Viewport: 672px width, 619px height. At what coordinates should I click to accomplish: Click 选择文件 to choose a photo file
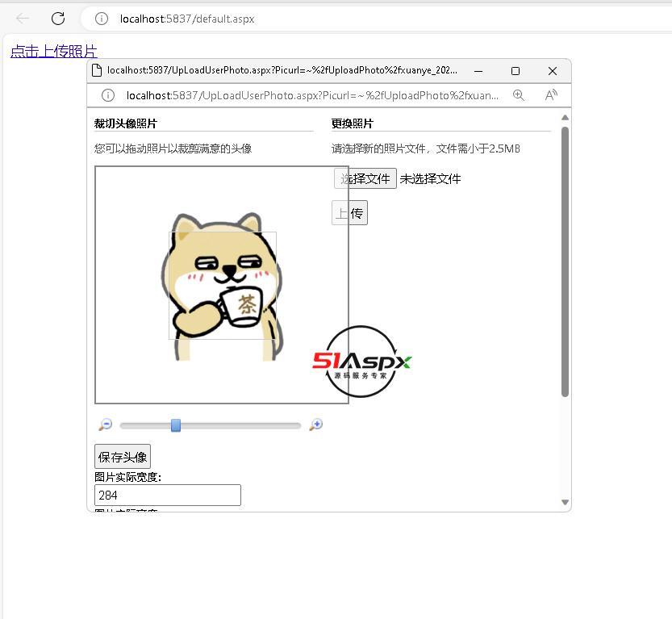(x=365, y=178)
